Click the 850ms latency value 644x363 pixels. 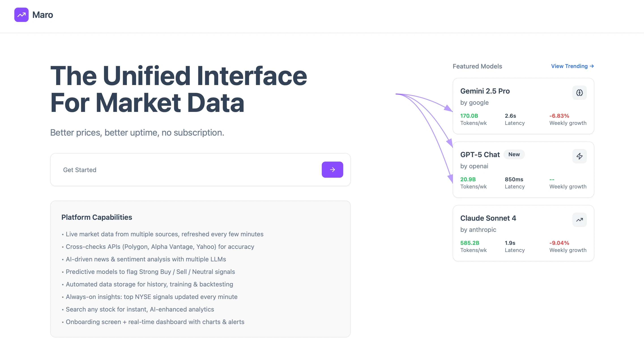pyautogui.click(x=514, y=179)
